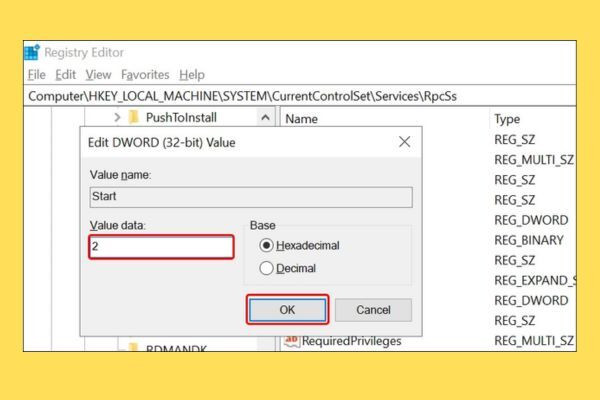Click the Name column header
The image size is (600, 400).
pos(302,119)
